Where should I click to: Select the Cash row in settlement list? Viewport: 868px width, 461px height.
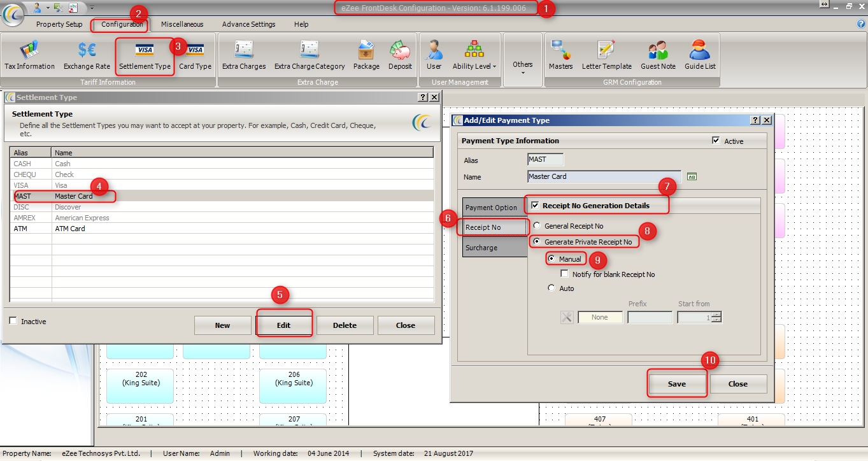click(x=222, y=164)
